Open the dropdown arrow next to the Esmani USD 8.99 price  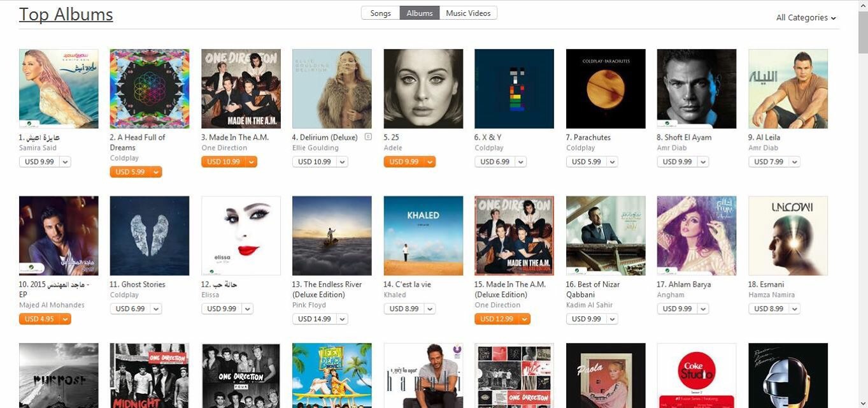click(794, 309)
